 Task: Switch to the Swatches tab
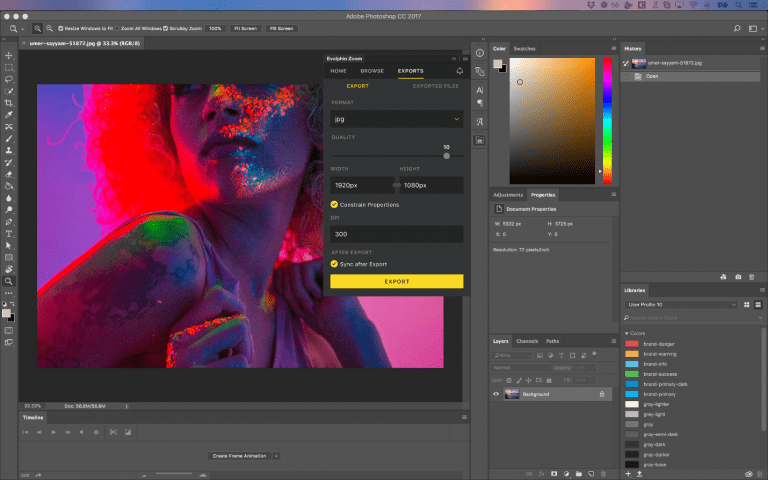pyautogui.click(x=524, y=48)
